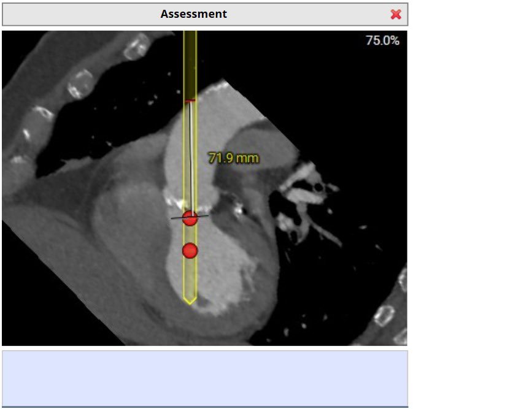Click the Assessment title bar
Viewport: 532px width, 409px height.
[205, 14]
